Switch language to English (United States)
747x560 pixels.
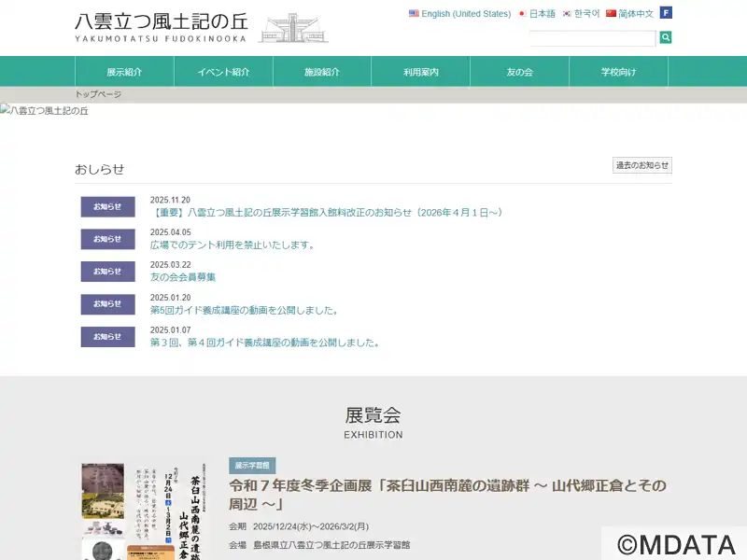coord(460,14)
